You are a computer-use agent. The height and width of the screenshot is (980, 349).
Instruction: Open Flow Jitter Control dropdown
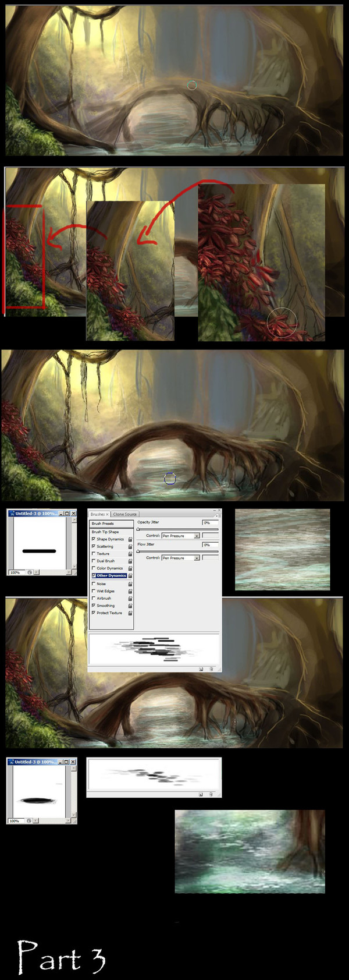click(x=180, y=558)
